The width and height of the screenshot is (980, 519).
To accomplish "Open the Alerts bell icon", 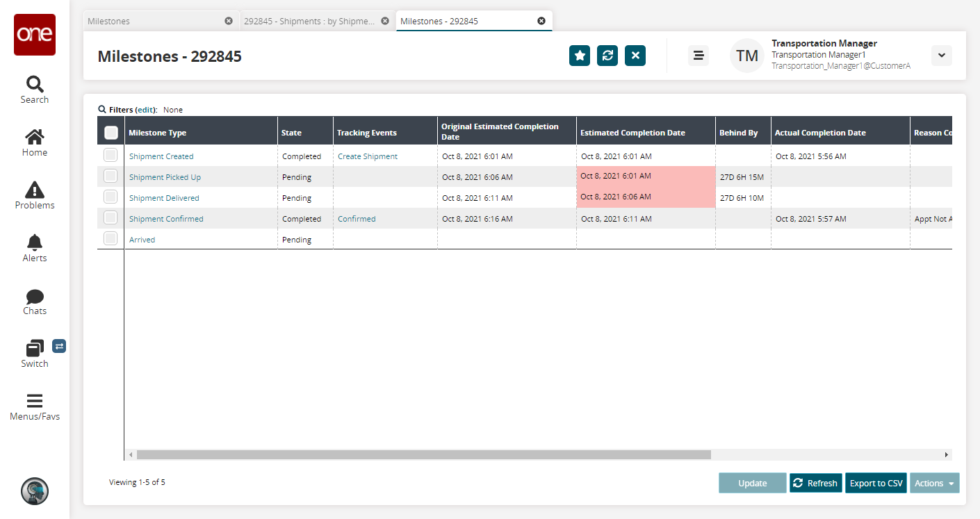I will pyautogui.click(x=34, y=248).
